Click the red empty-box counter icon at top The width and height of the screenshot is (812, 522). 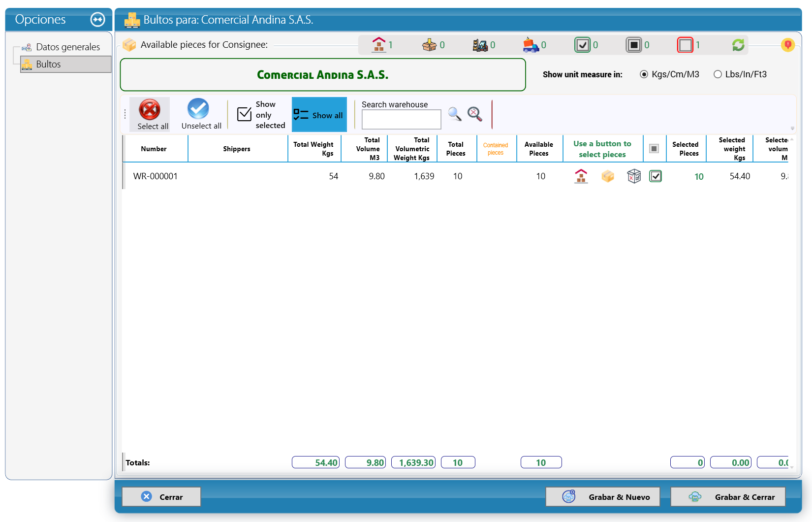(x=685, y=45)
